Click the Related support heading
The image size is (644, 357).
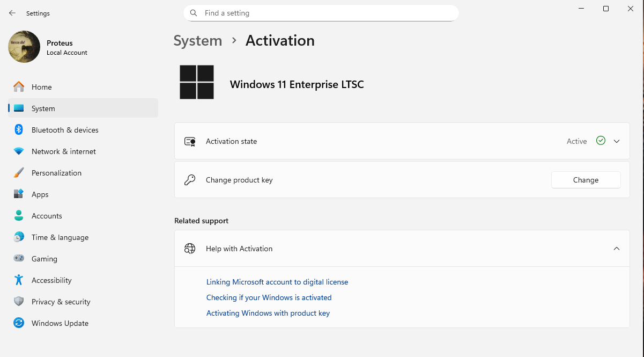[201, 221]
